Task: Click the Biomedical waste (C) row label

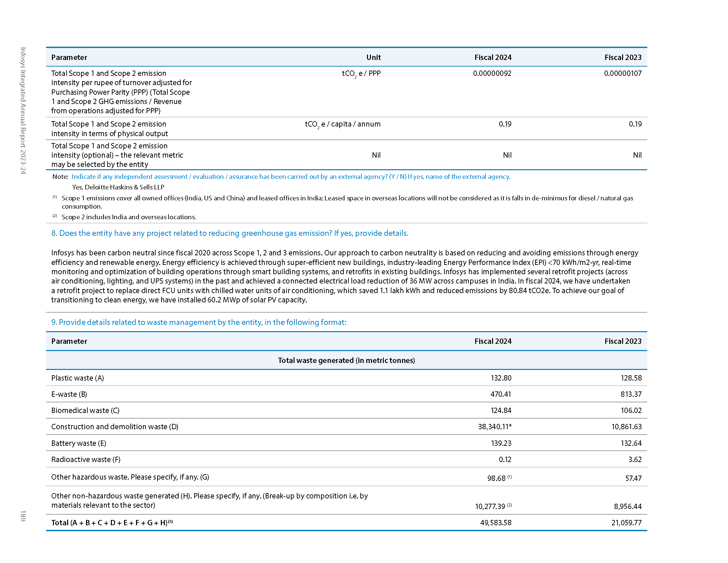Action: coord(85,410)
